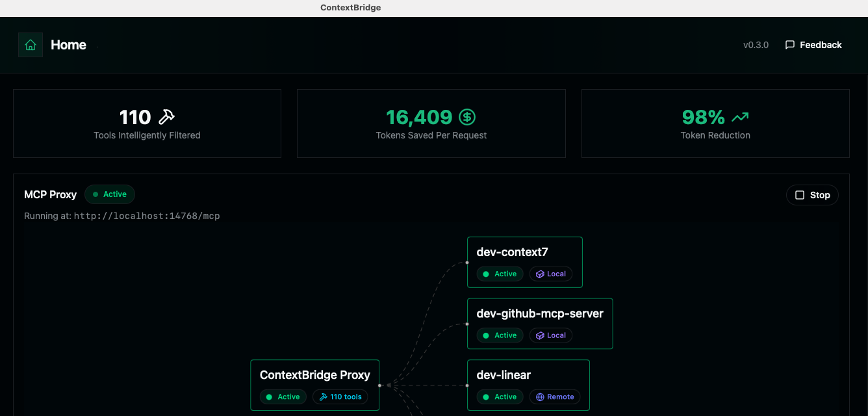Open the Feedback link

820,44
